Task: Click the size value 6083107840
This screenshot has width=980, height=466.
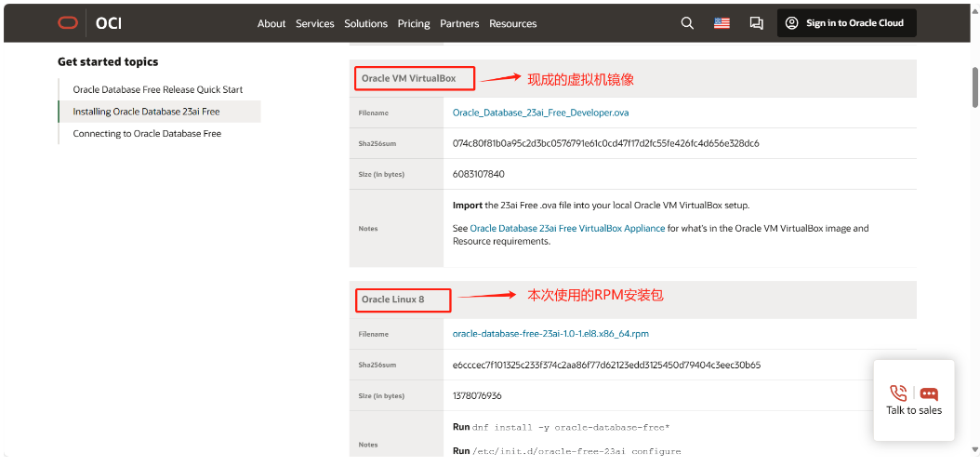Action: 478,174
